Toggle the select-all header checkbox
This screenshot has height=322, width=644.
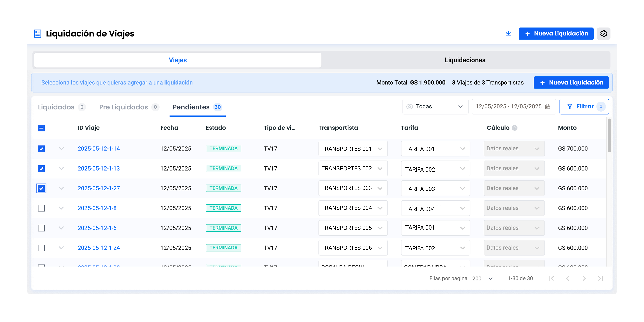42,128
